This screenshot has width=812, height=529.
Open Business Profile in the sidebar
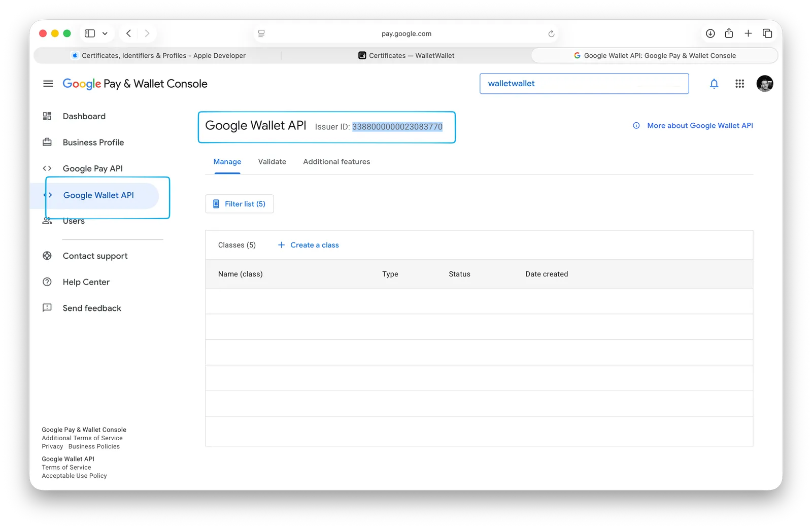click(x=93, y=143)
